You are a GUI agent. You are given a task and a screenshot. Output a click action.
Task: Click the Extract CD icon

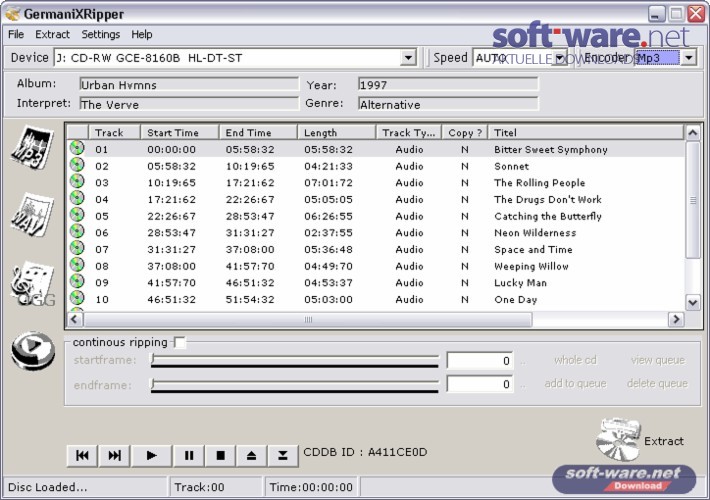[618, 439]
